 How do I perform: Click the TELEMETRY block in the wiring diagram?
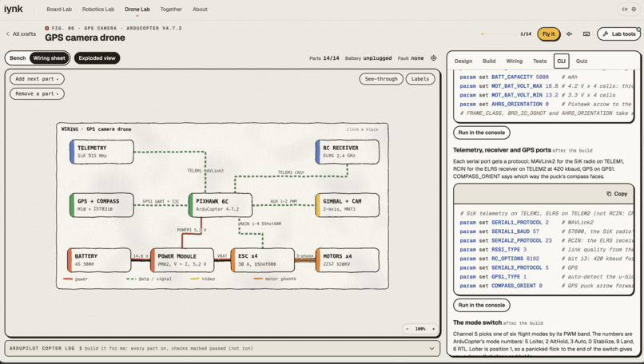coord(101,152)
